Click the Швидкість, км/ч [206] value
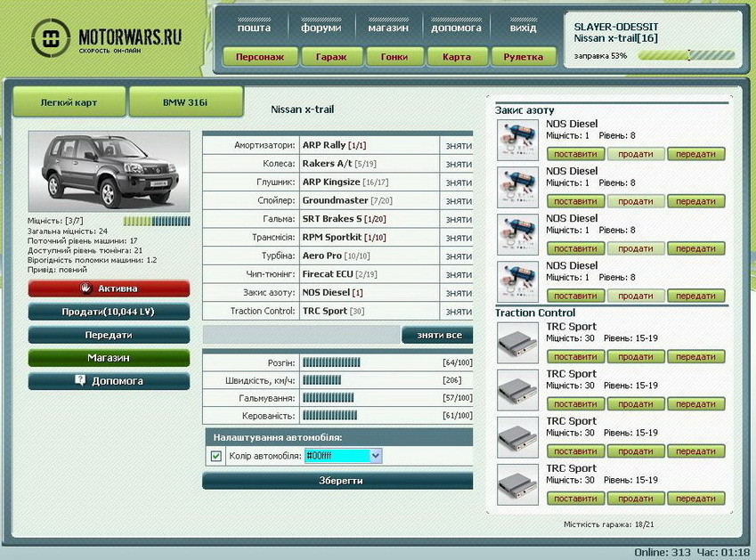Image resolution: width=756 pixels, height=560 pixels. click(451, 380)
